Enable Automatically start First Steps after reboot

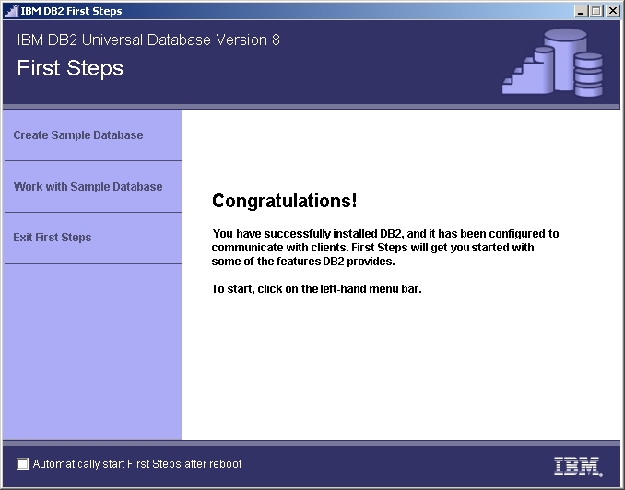pyautogui.click(x=23, y=464)
